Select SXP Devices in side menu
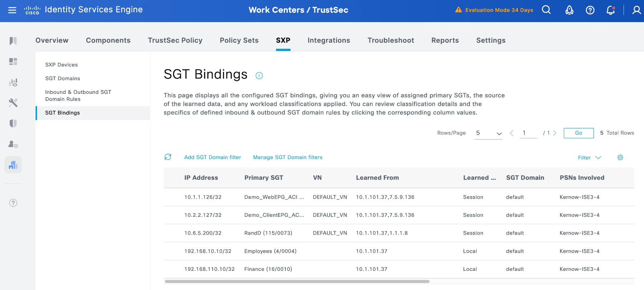644x290 pixels. coord(61,65)
